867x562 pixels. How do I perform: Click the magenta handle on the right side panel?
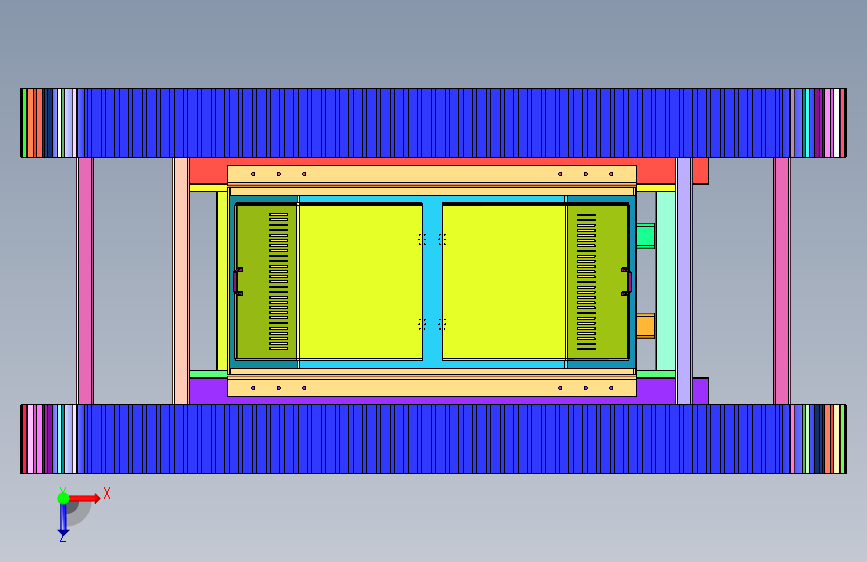627,282
